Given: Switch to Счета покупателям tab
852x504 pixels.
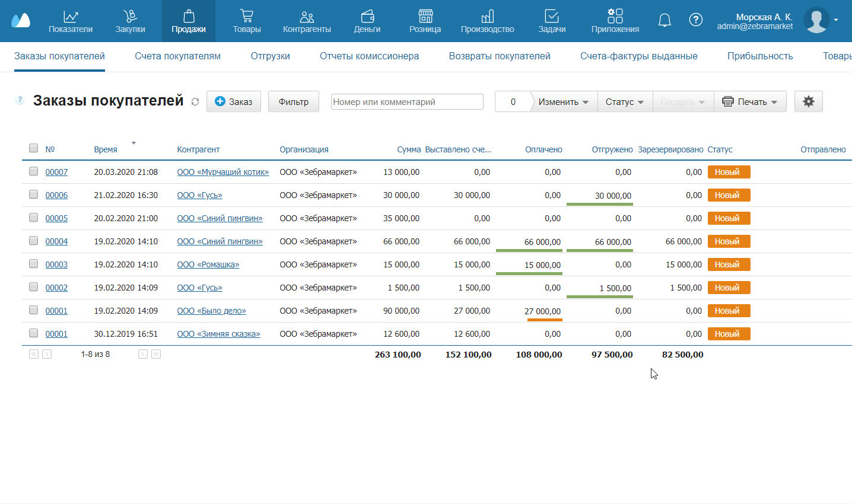Looking at the screenshot, I should click(x=177, y=56).
